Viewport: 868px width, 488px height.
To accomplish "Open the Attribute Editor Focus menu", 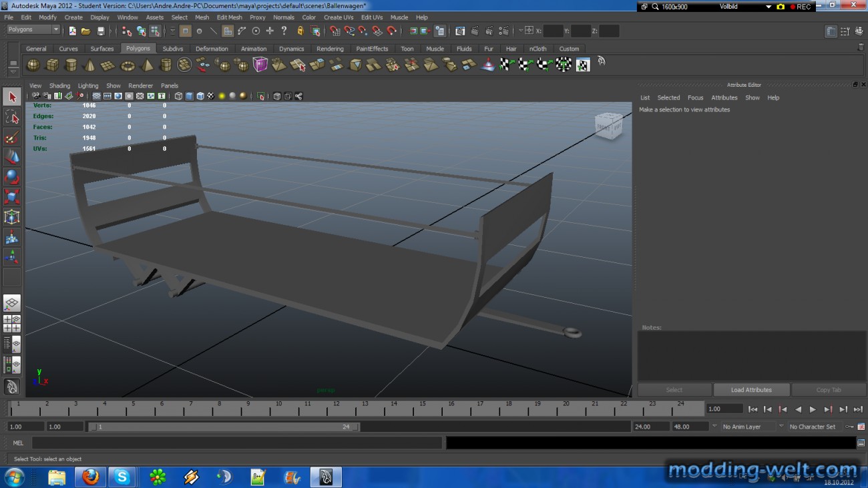I will 695,97.
